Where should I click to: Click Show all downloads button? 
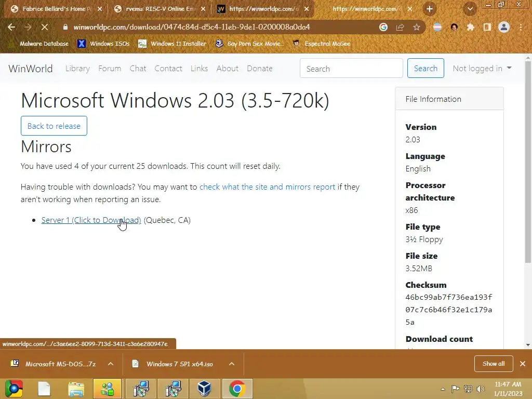tap(494, 364)
